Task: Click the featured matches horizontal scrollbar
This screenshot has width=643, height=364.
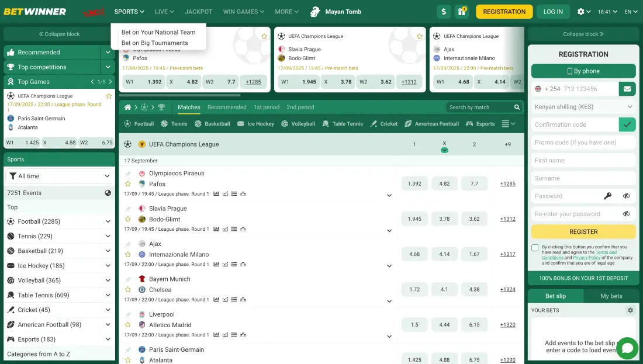Action: click(x=179, y=95)
